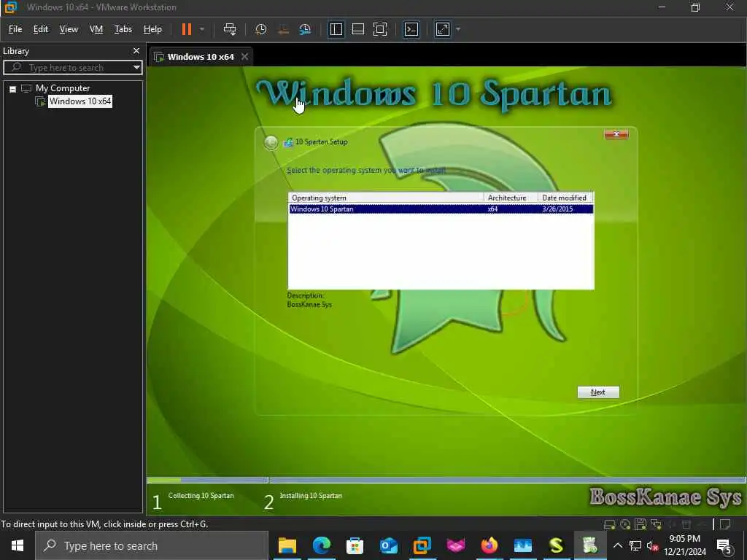This screenshot has width=747, height=560.
Task: Click VMware Workstation taskbar icon
Action: coord(422,545)
